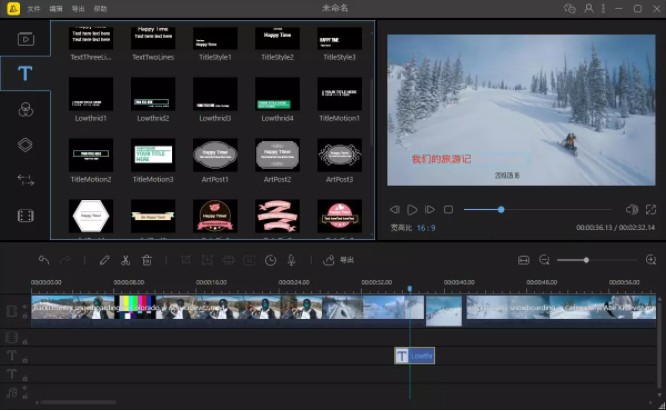Open the transitions tab in sidebar
Screen dimensions: 666x411
[25, 180]
